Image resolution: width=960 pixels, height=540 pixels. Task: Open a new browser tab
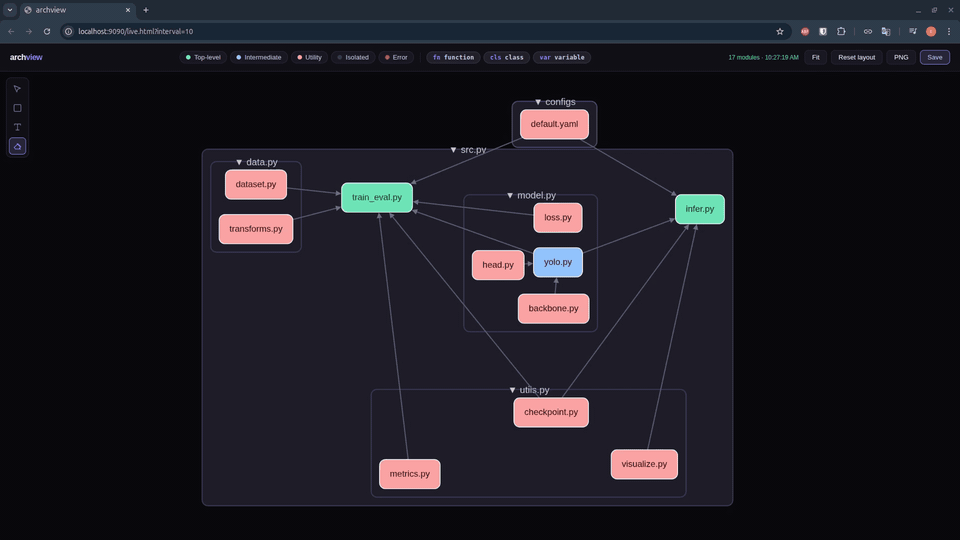tap(146, 10)
